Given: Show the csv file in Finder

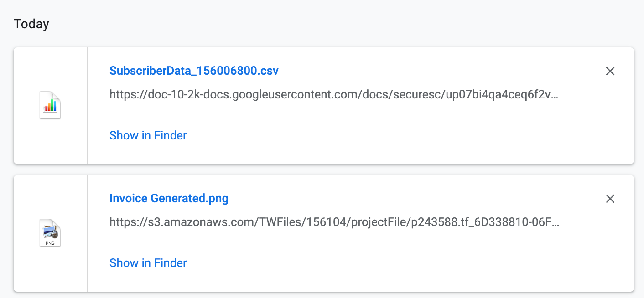Looking at the screenshot, I should [148, 135].
